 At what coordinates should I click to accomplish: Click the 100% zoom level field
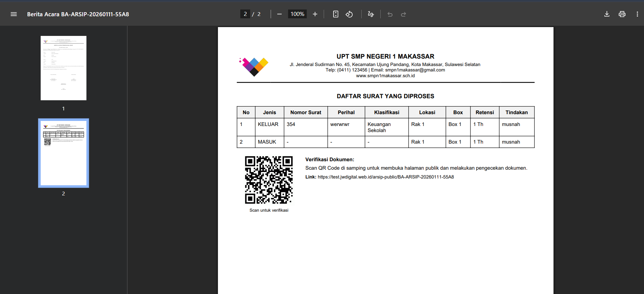click(x=297, y=14)
